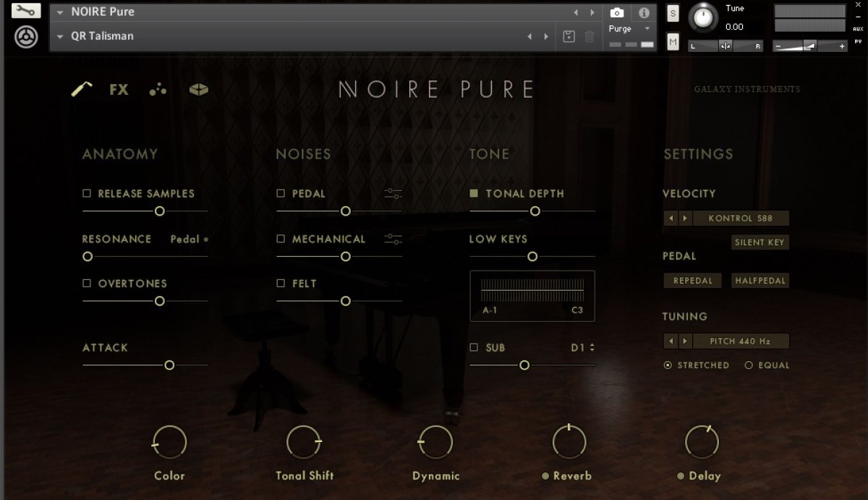Click the volume minus button
Image resolution: width=868 pixels, height=500 pixels.
778,46
